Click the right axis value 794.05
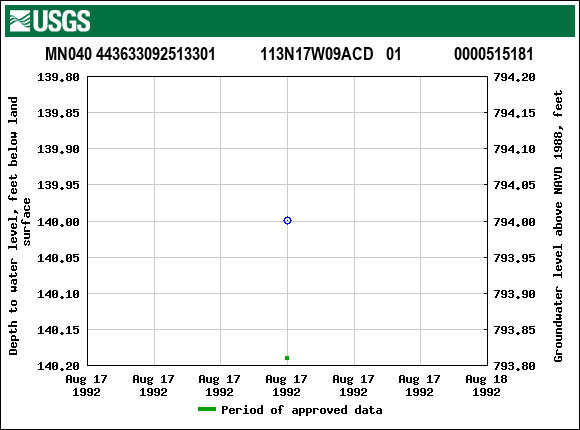The height and width of the screenshot is (430, 580). point(515,185)
